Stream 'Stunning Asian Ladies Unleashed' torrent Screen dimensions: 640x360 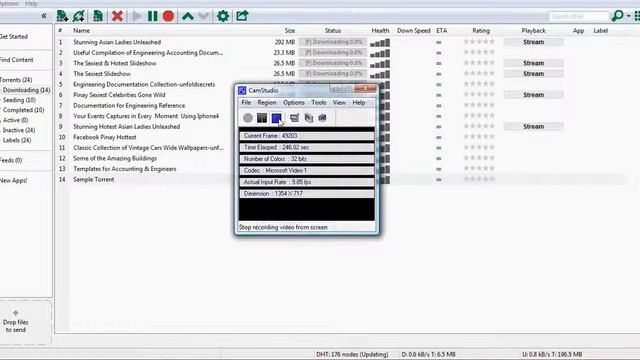533,42
